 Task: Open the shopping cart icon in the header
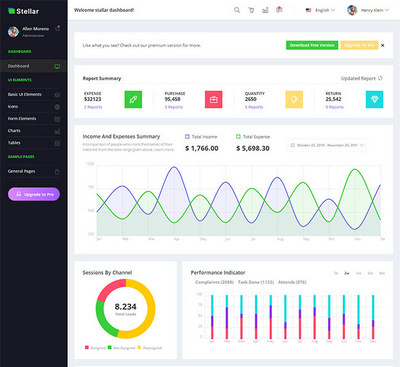point(251,10)
